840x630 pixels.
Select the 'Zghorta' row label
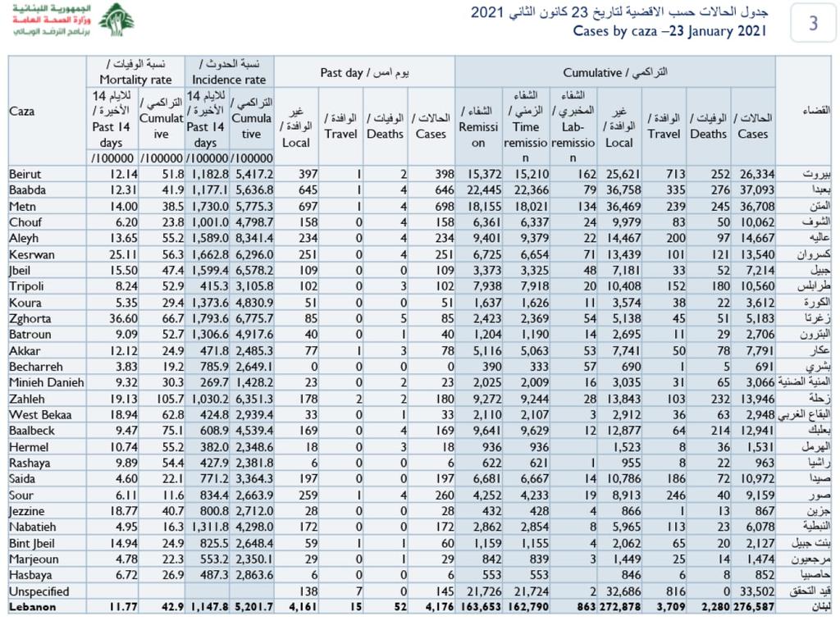[30, 319]
